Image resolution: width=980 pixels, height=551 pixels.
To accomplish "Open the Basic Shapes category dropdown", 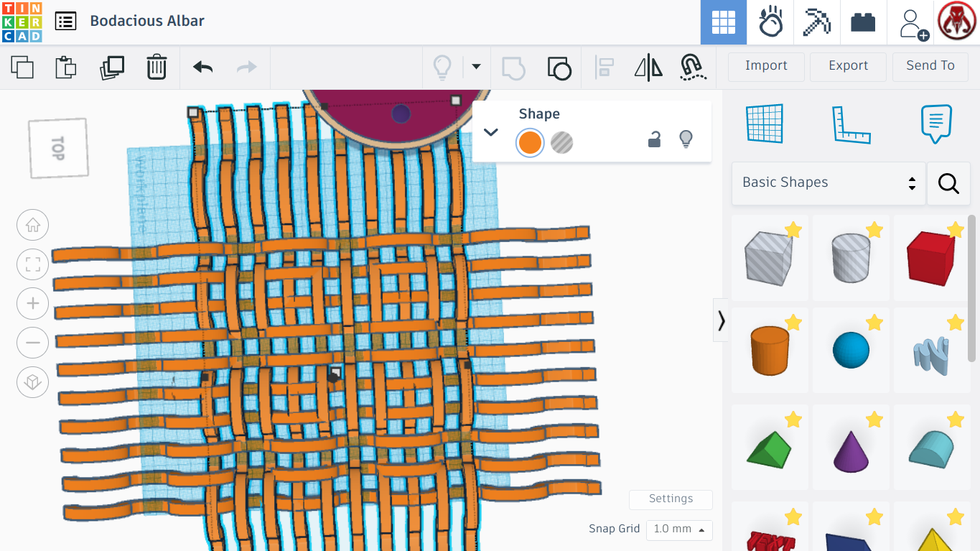I will tap(829, 183).
